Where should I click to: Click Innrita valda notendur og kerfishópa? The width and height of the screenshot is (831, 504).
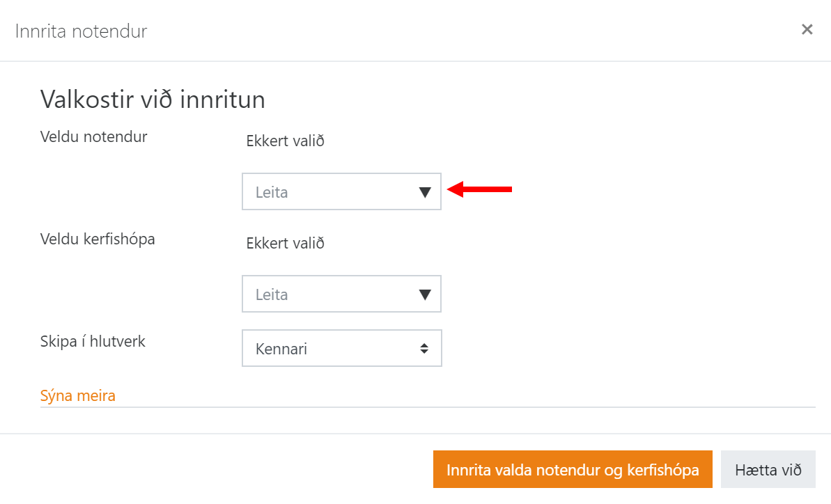573,470
